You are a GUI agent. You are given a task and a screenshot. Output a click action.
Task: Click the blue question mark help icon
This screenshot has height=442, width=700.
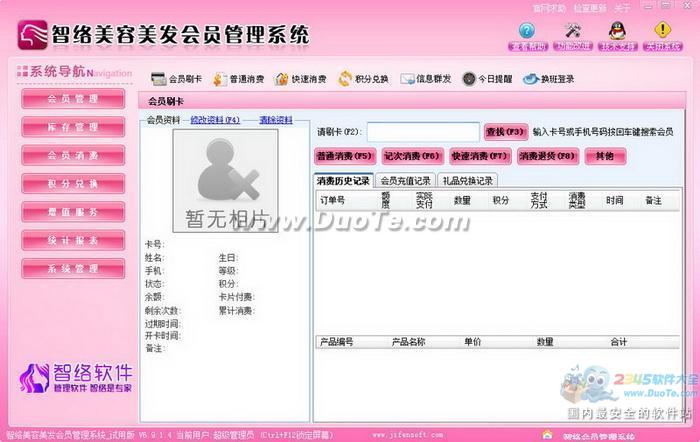tap(527, 30)
